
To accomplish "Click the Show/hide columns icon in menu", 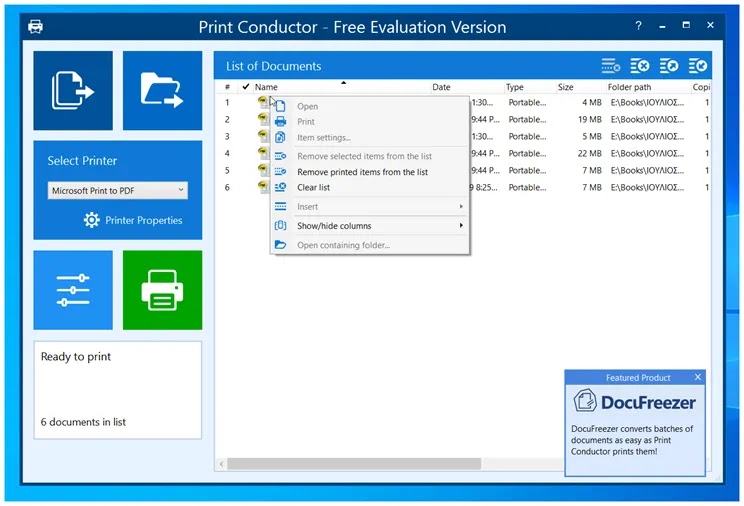I will point(280,225).
